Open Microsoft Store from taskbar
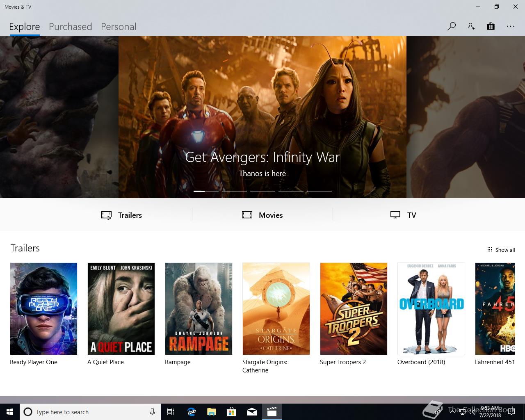Screen dimensions: 525x420 (x=232, y=412)
